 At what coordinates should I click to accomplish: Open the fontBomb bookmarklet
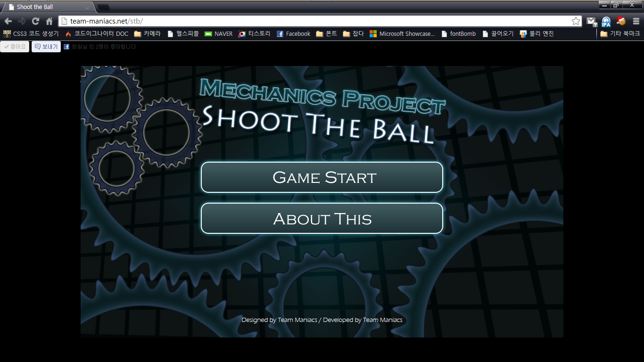[x=458, y=34]
